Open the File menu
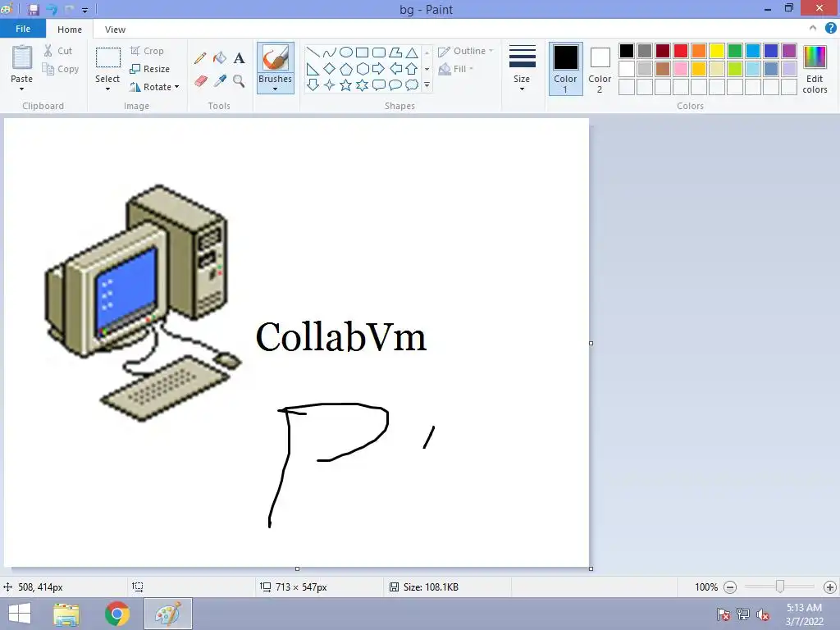 click(22, 29)
